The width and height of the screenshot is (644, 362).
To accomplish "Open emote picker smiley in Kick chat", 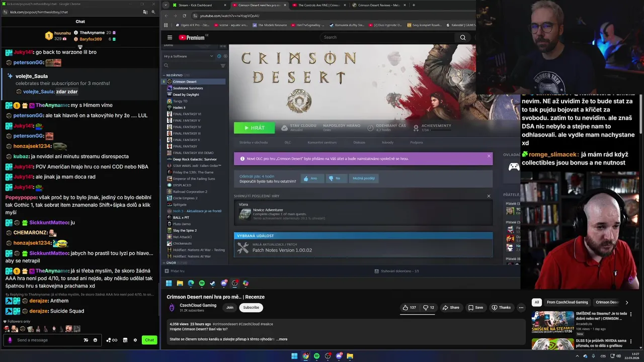I will click(x=95, y=340).
